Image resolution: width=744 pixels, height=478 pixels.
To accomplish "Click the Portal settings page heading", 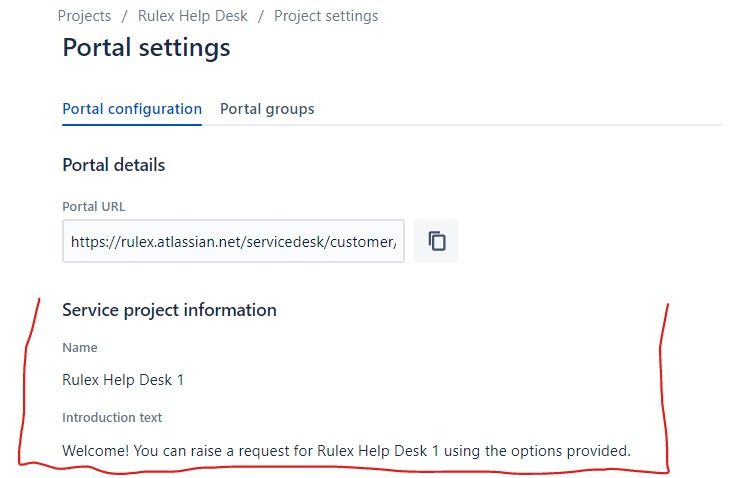I will pos(146,47).
